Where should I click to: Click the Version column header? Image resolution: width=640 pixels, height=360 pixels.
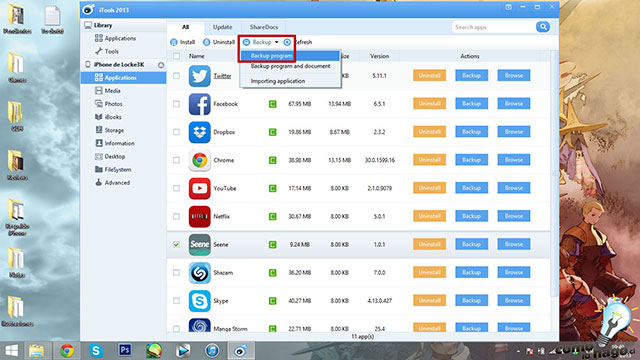click(379, 56)
